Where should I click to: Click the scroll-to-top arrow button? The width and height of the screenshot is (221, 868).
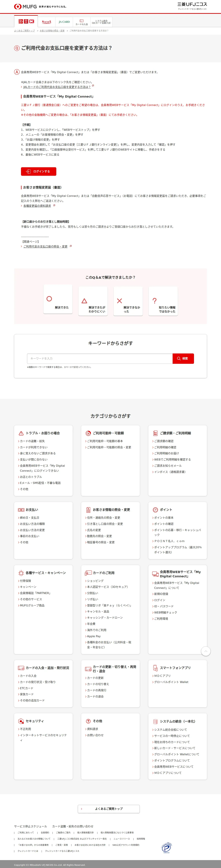(x=206, y=651)
